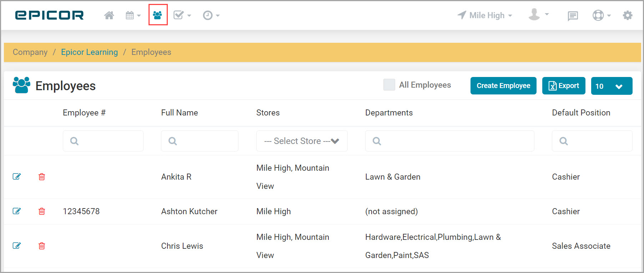Follow the Epicor Learning breadcrumb link
The image size is (644, 273).
coord(89,52)
